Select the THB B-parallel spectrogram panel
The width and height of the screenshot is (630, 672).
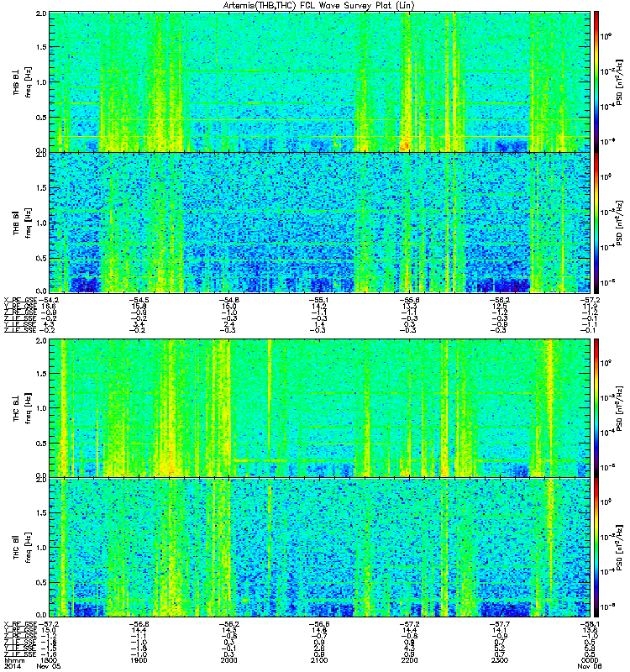click(x=319, y=223)
